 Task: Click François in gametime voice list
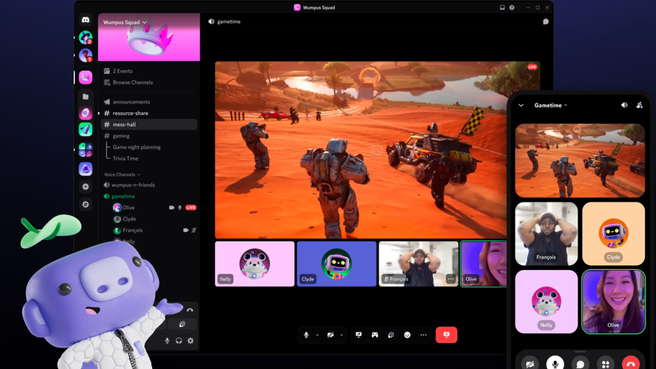pos(128,230)
